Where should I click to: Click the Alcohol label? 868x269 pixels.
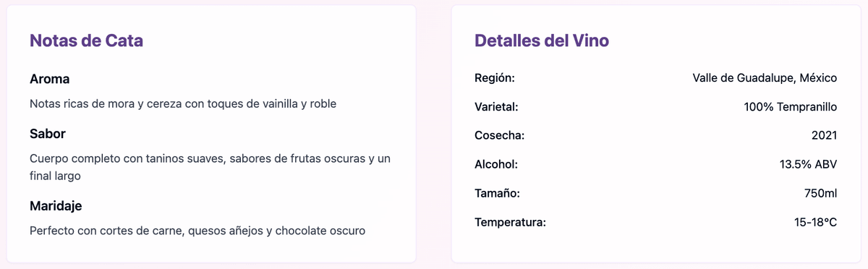[496, 164]
